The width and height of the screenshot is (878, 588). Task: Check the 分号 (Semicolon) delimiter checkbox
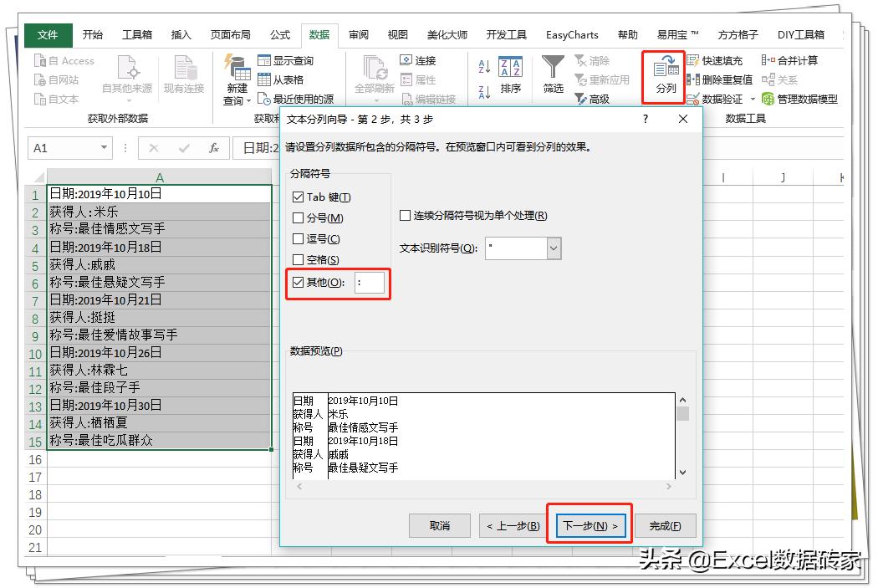[x=299, y=217]
